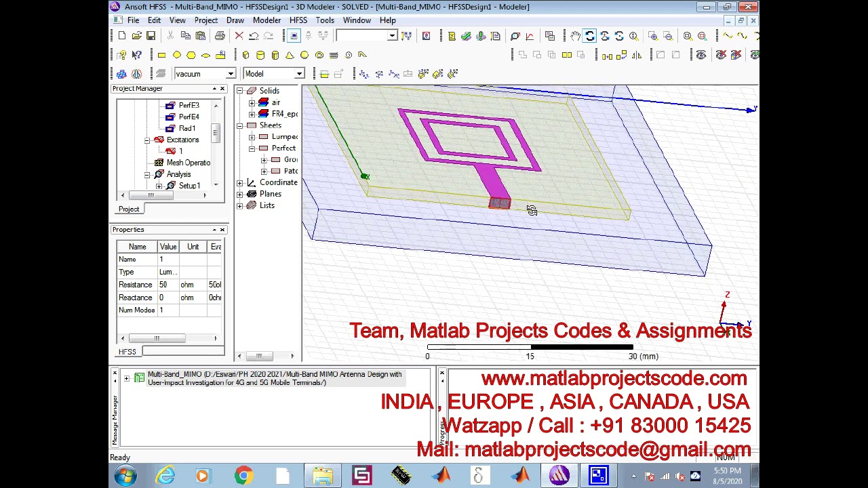868x488 pixels.
Task: Click the Validate green checkmark icon
Action: coord(466,36)
